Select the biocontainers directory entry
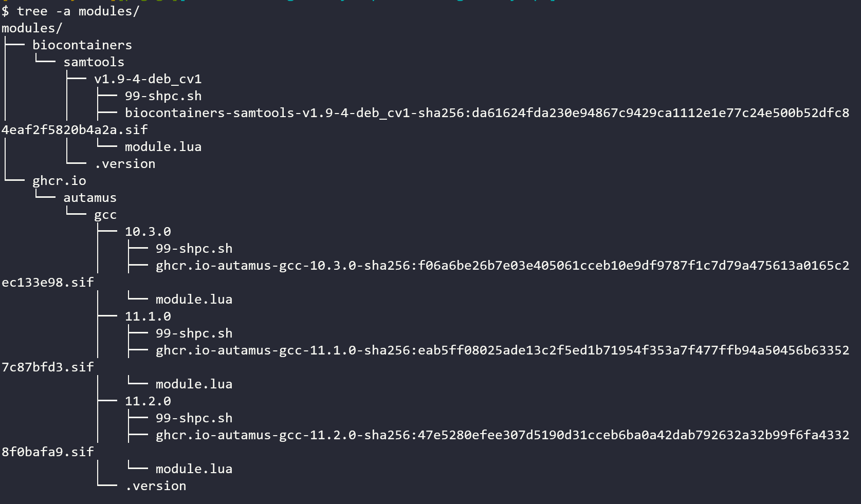 pos(82,45)
